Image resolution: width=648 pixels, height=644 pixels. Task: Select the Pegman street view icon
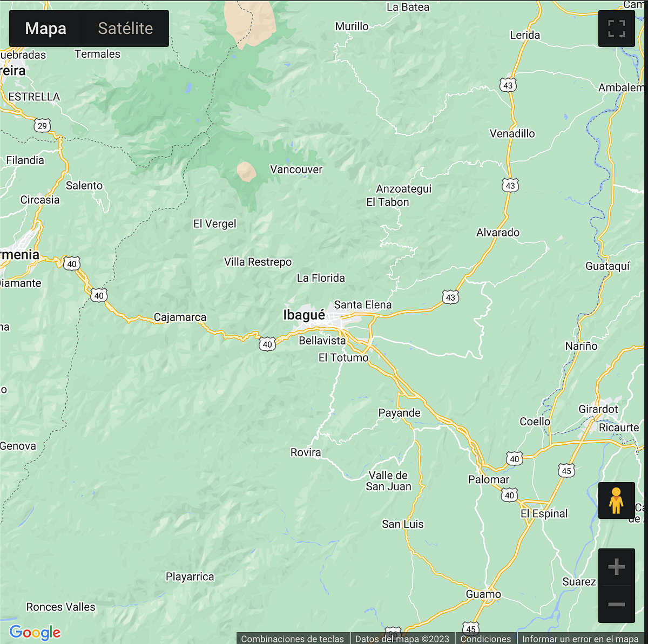[x=616, y=500]
